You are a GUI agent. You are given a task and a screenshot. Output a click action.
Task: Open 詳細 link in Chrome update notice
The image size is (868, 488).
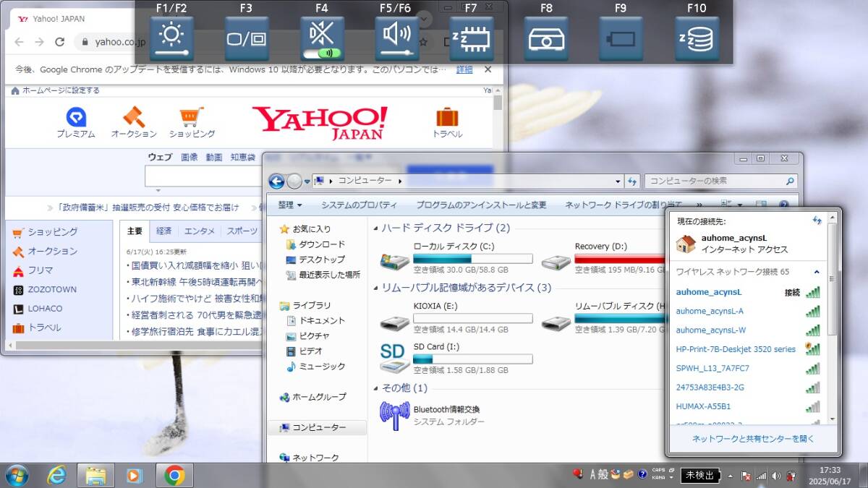[464, 69]
